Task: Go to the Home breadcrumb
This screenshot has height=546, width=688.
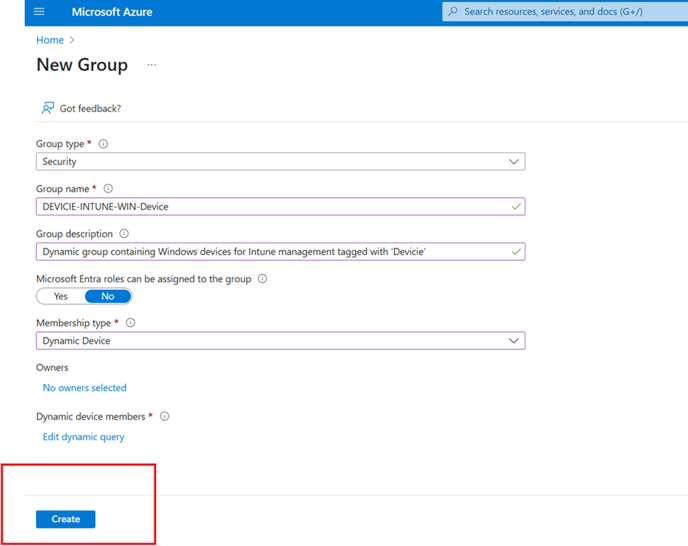Action: click(x=50, y=40)
